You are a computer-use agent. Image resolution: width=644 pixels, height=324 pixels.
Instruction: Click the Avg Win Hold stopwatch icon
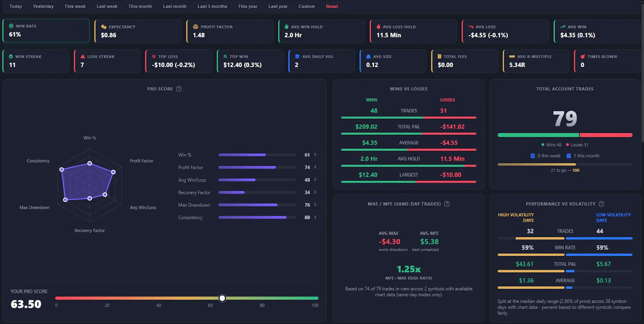287,27
